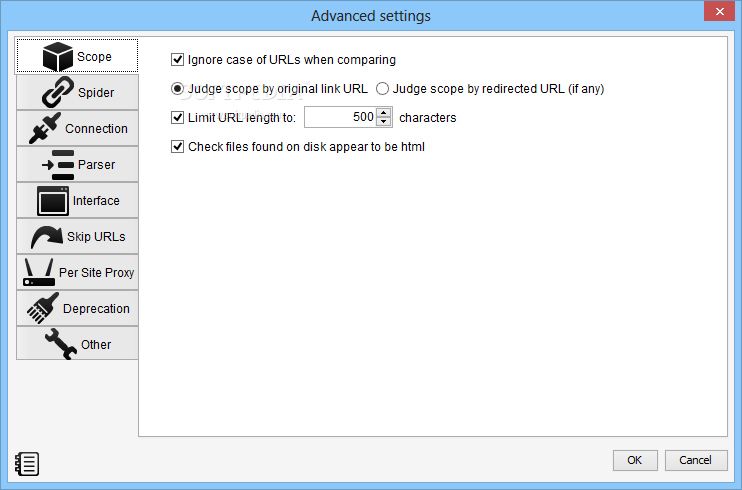Open the Deprecation tab
The height and width of the screenshot is (490, 742).
(77, 308)
